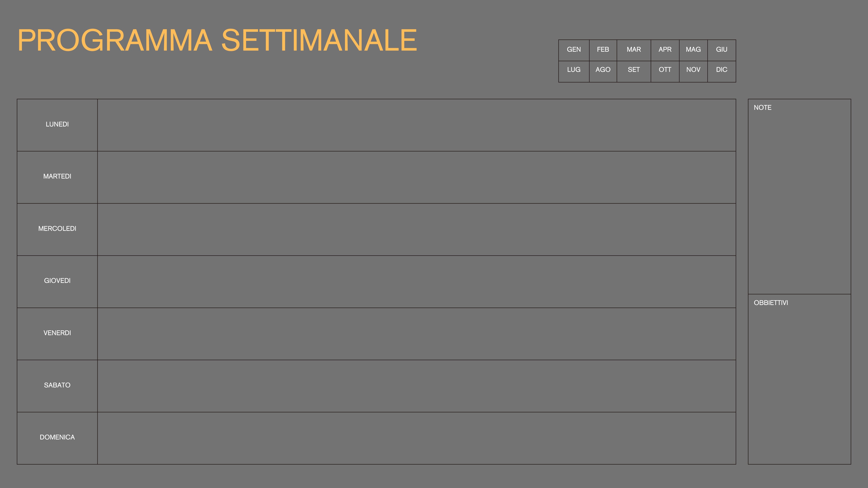Image resolution: width=868 pixels, height=488 pixels.
Task: Click the MERCOLEDI day label
Action: click(x=57, y=229)
